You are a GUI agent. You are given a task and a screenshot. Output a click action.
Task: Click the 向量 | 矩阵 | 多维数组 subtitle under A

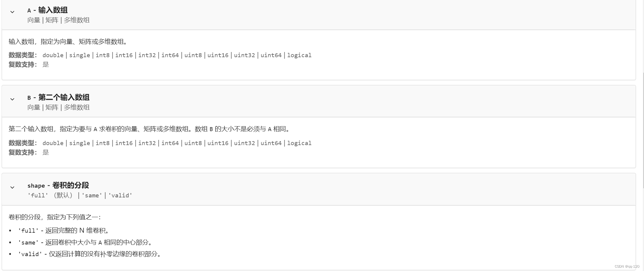[58, 20]
